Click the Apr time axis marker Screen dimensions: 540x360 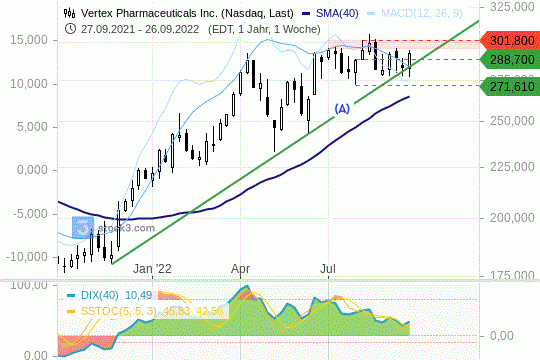(x=240, y=269)
